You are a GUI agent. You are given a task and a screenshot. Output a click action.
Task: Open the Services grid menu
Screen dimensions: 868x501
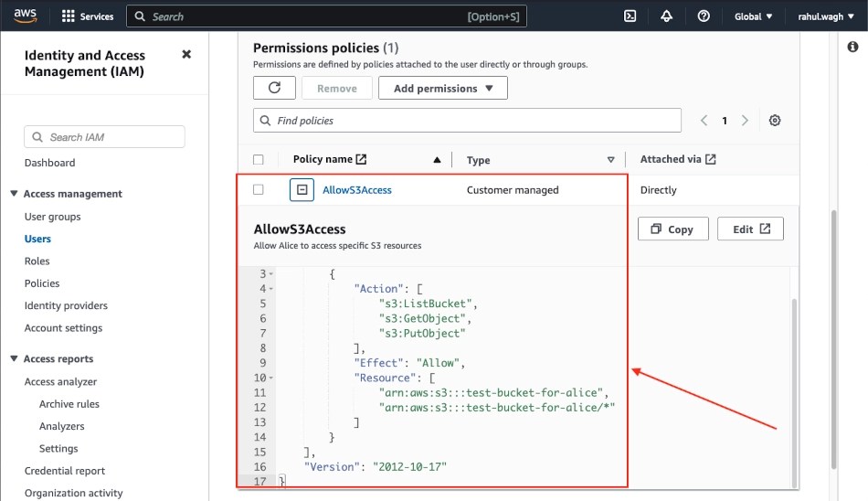pyautogui.click(x=69, y=16)
